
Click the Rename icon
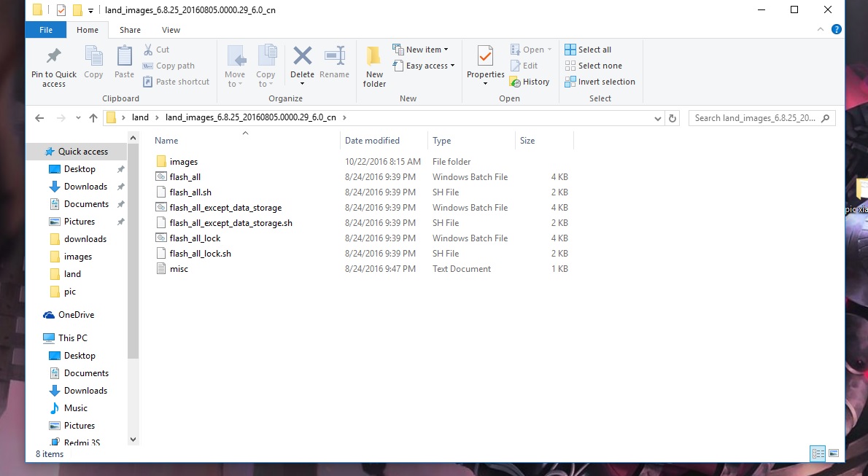pos(334,55)
